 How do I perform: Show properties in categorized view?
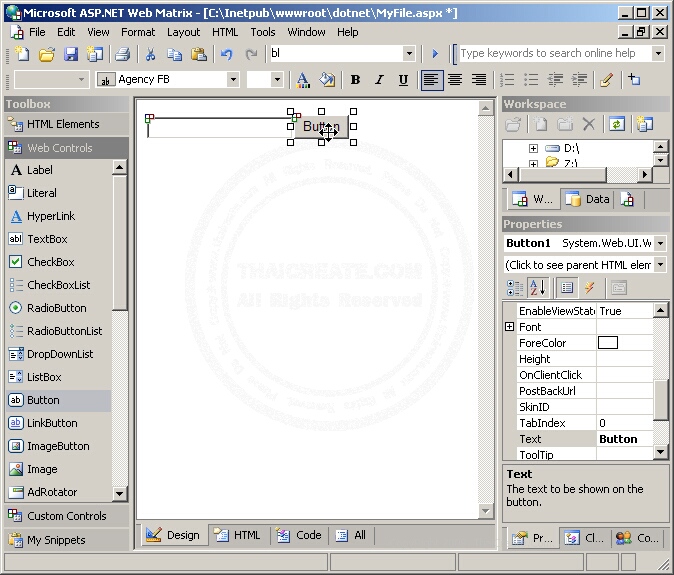point(514,288)
